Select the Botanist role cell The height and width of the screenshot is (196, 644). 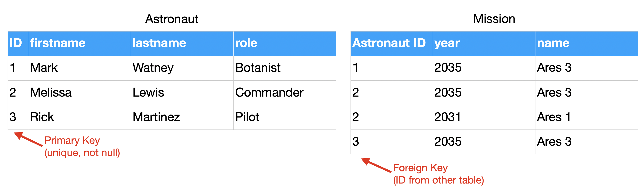pyautogui.click(x=258, y=68)
